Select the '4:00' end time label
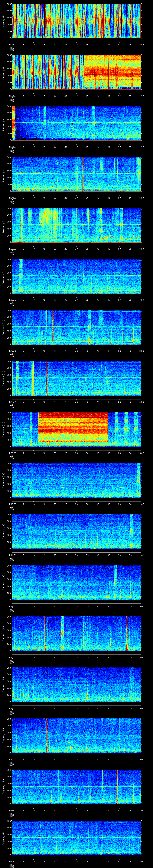This screenshot has width=153, height=868. (141, 147)
